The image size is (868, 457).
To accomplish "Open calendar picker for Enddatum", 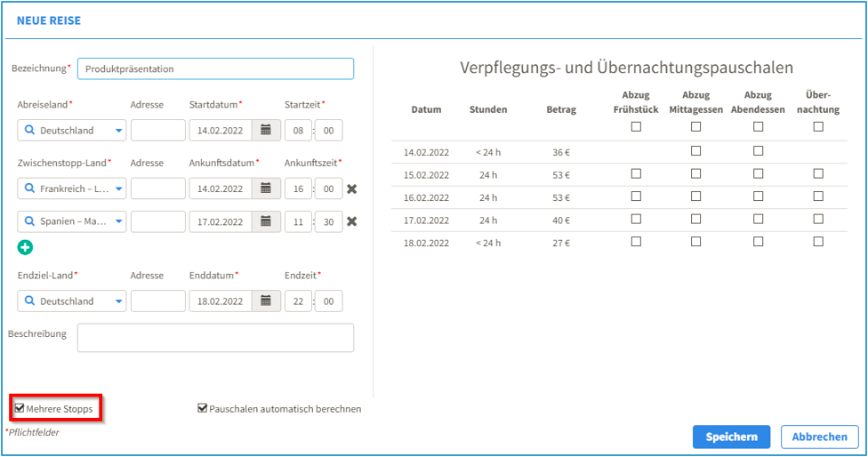I will click(x=266, y=301).
